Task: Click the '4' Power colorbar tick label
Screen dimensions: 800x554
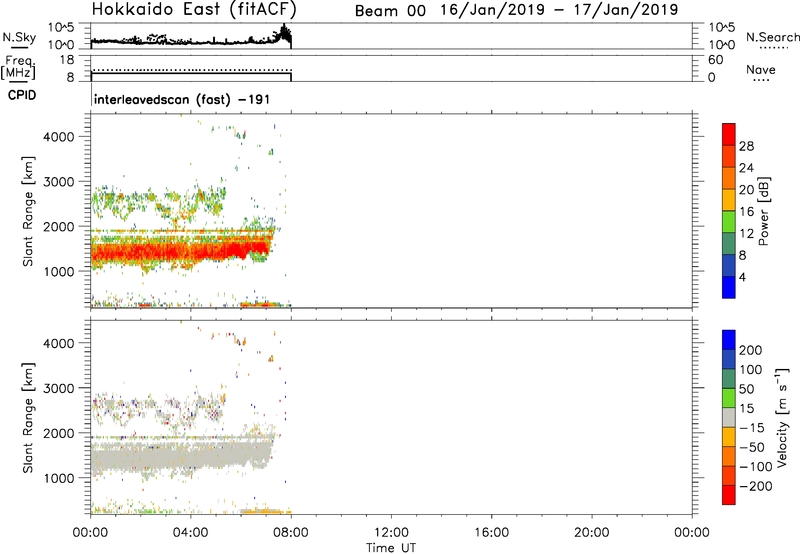Action: pos(742,277)
